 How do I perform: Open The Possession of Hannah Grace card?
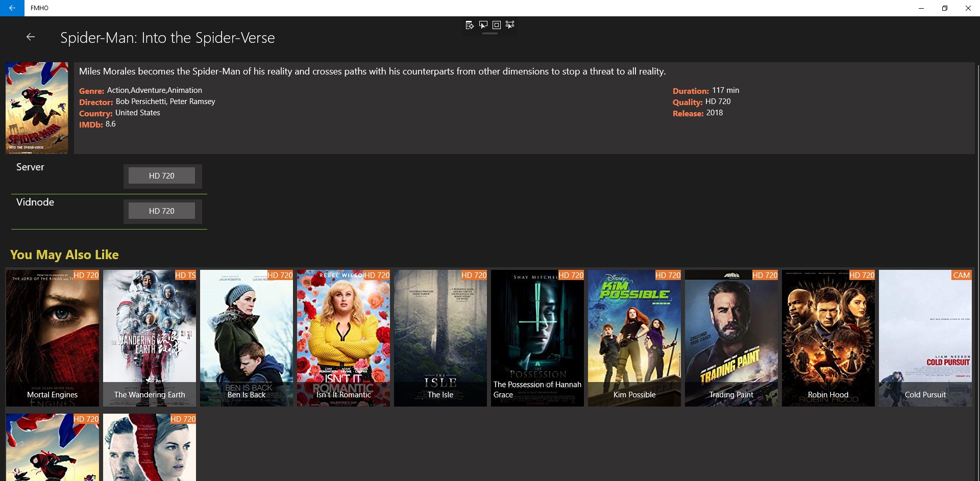[537, 338]
